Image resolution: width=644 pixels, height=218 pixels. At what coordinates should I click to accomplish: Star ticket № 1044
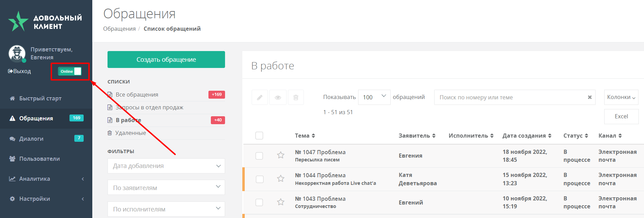(x=281, y=178)
